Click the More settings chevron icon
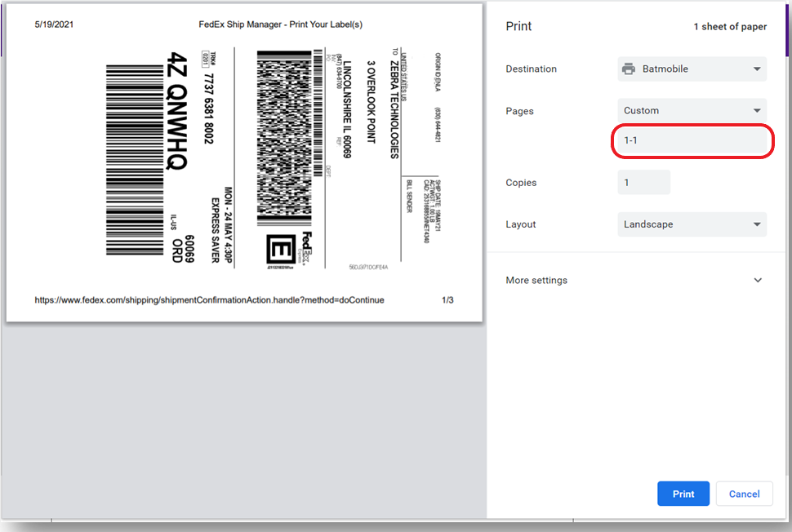 757,280
